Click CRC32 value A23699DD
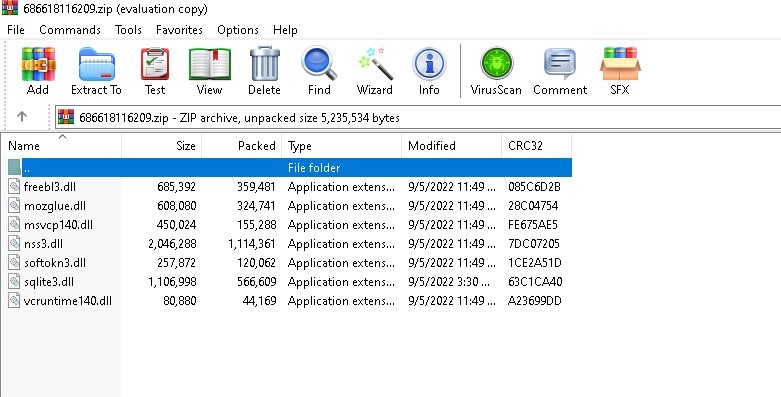Image resolution: width=781 pixels, height=397 pixels. (x=534, y=300)
